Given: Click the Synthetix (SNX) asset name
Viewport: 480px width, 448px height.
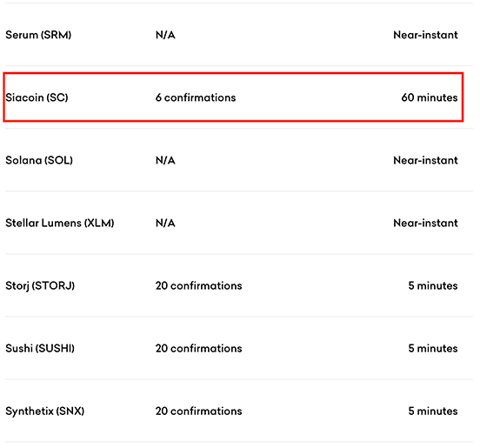Looking at the screenshot, I should 44,411.
